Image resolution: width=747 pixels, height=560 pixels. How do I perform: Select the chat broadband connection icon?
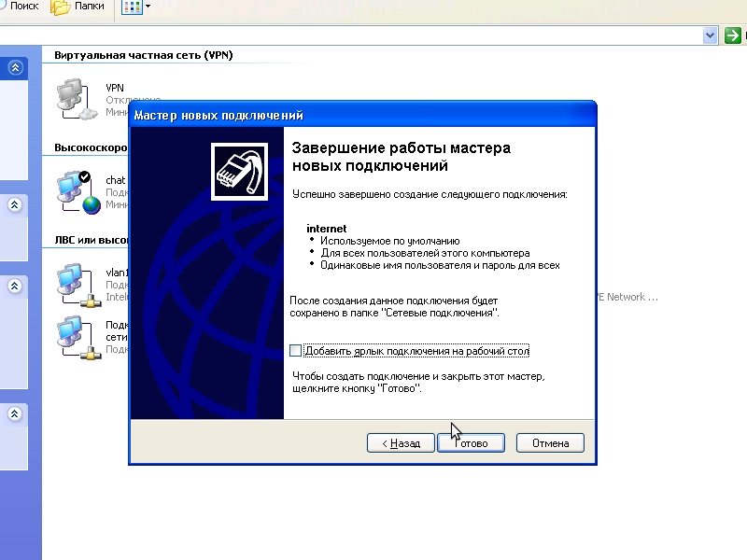tap(78, 192)
